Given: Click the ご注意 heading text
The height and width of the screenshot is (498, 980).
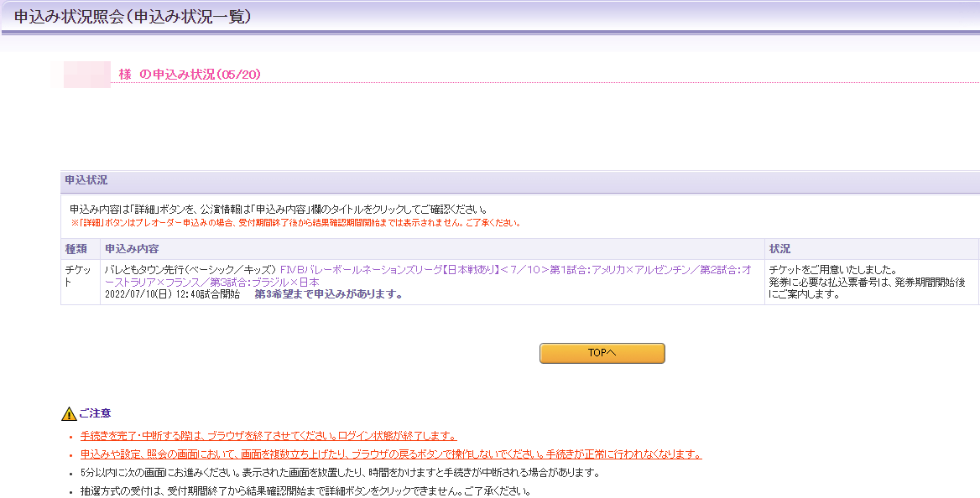Looking at the screenshot, I should (95, 413).
